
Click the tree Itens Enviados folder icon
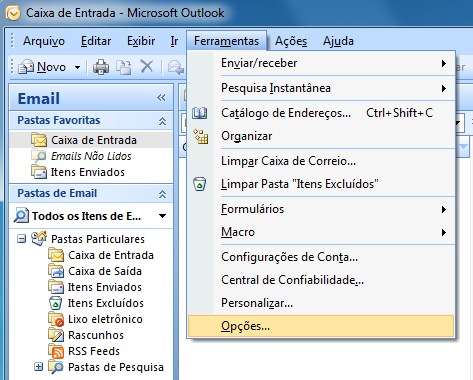56,287
